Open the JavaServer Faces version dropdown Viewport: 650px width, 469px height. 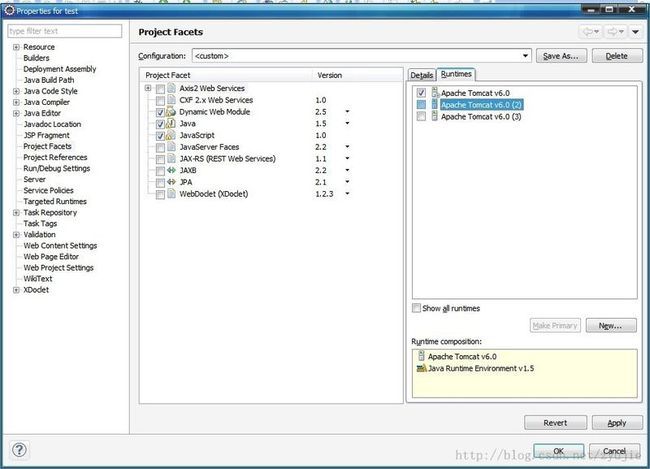pos(347,146)
